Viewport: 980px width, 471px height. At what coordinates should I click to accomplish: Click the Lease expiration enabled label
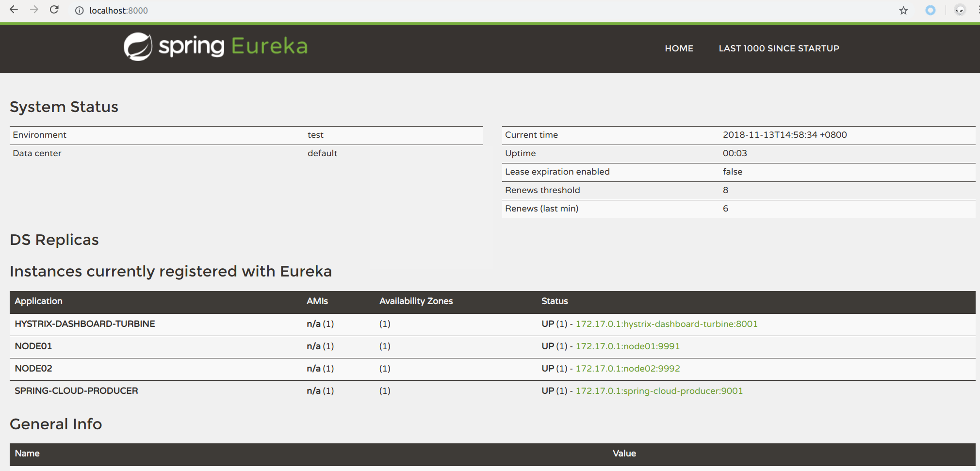tap(557, 171)
